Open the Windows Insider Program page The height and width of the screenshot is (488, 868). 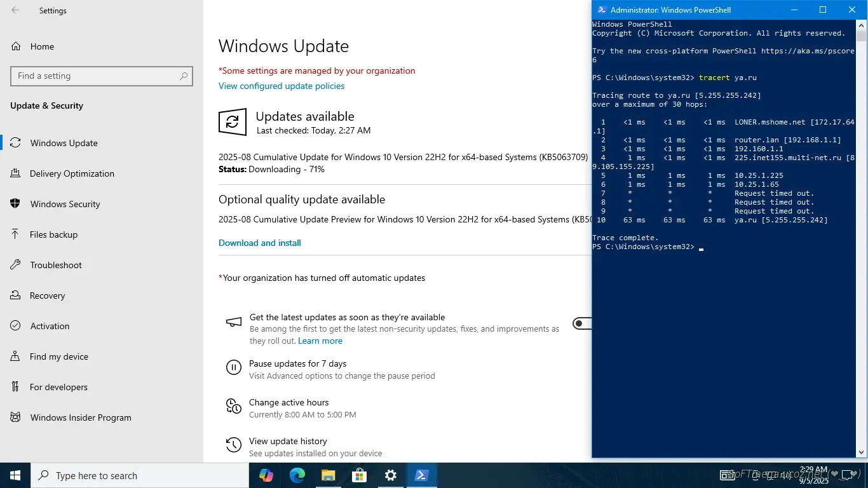[x=81, y=417]
